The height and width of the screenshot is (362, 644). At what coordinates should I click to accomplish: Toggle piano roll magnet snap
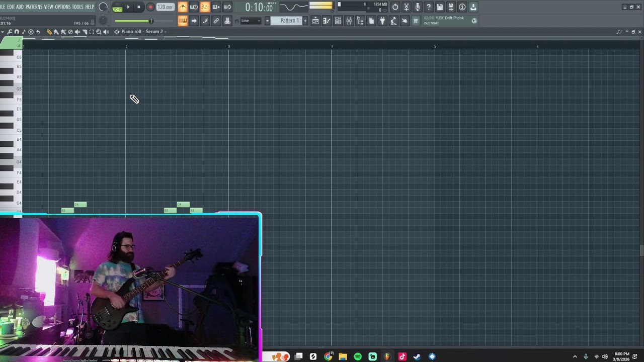(x=17, y=32)
